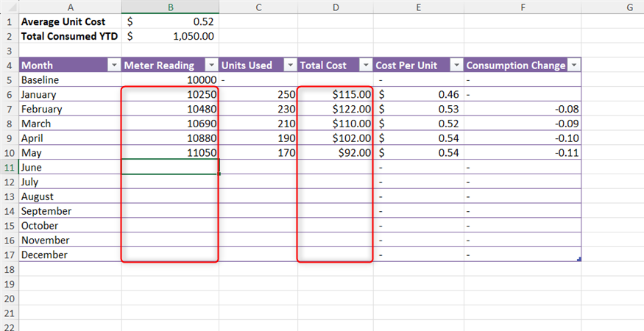Select row 18 header
This screenshot has height=331, width=644.
pyautogui.click(x=10, y=269)
